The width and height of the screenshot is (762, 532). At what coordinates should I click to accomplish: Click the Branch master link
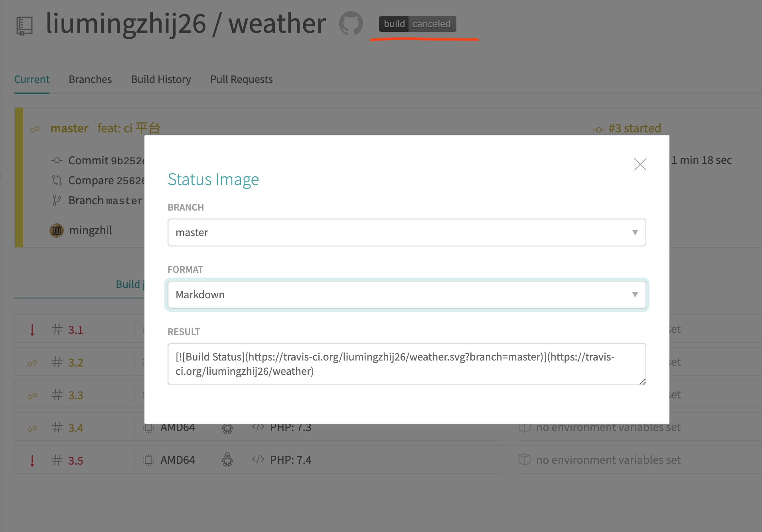click(x=105, y=200)
